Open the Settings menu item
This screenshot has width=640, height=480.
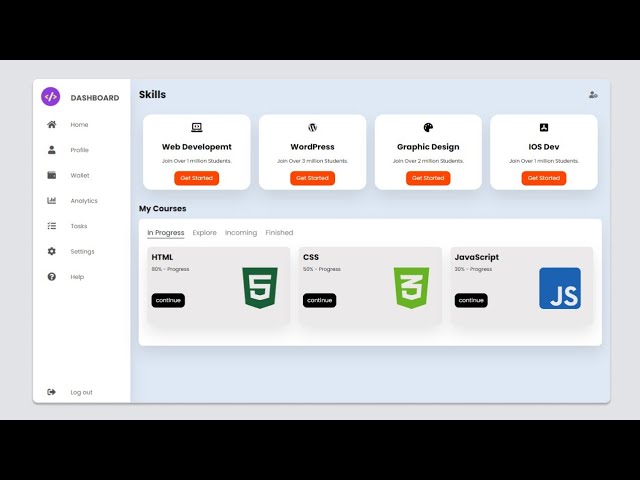point(82,251)
